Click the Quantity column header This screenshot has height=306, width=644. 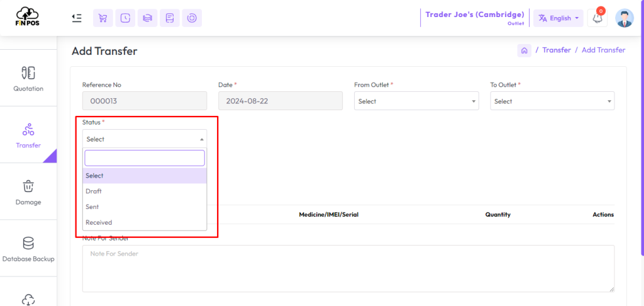point(498,215)
